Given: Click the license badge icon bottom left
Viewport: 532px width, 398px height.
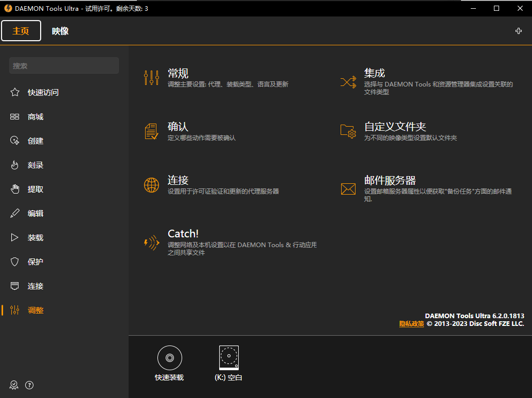Looking at the screenshot, I should point(14,385).
